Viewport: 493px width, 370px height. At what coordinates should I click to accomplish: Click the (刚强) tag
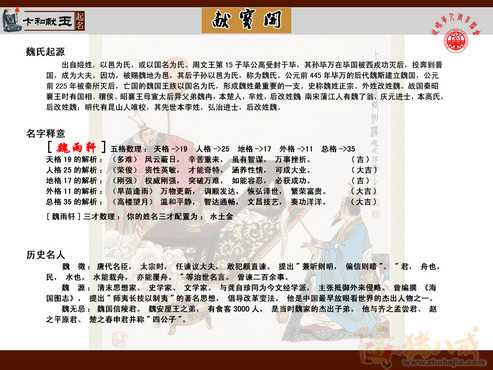coord(125,181)
